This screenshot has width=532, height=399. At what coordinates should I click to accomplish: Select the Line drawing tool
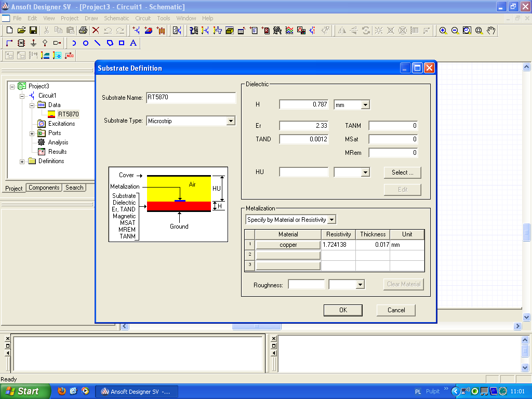(x=98, y=43)
